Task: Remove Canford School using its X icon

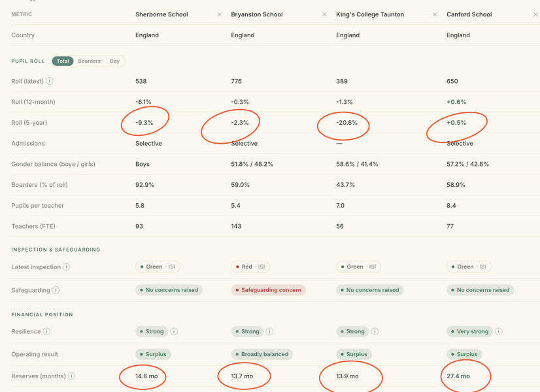Action: pos(535,14)
